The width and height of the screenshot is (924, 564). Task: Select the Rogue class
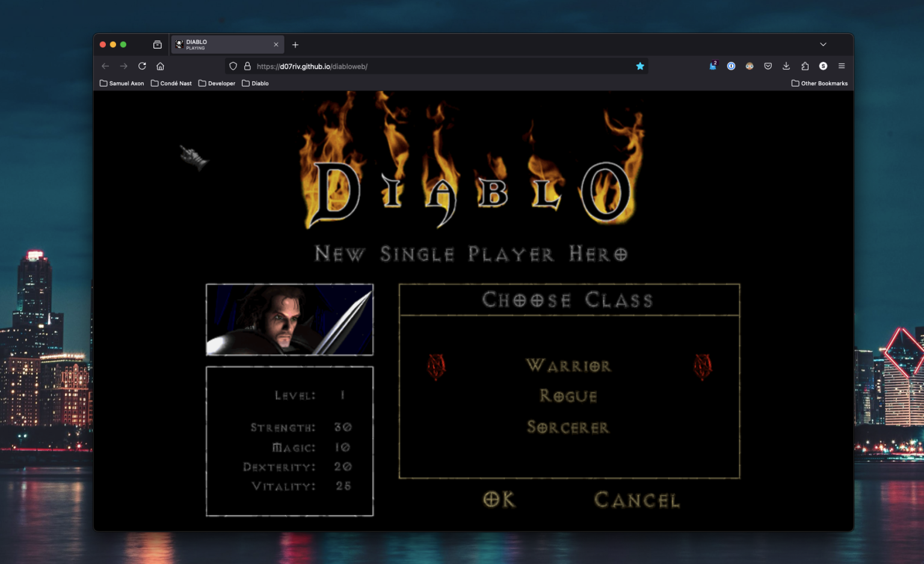pyautogui.click(x=568, y=396)
